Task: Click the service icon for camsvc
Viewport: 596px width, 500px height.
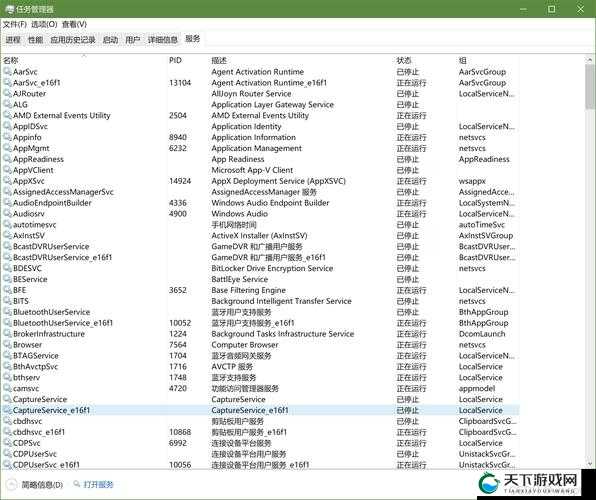Action: pyautogui.click(x=7, y=388)
